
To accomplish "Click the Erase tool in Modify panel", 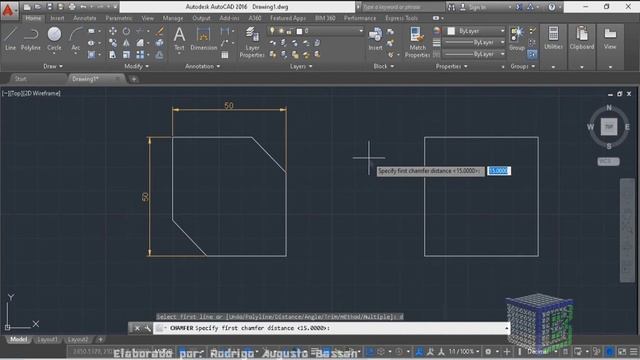I will point(160,31).
